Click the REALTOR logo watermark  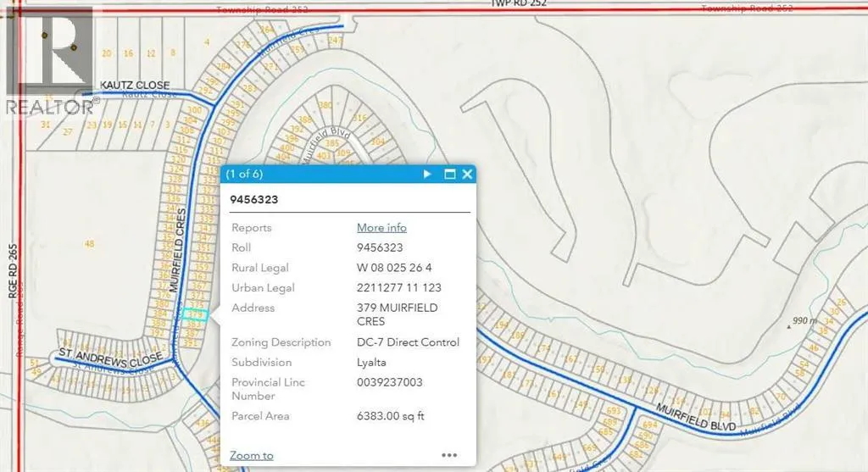tap(47, 59)
